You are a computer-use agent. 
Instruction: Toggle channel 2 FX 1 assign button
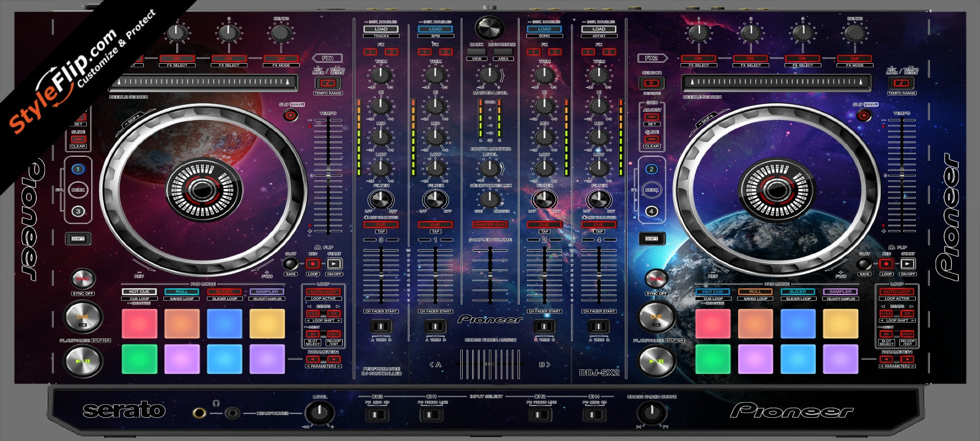point(534,52)
